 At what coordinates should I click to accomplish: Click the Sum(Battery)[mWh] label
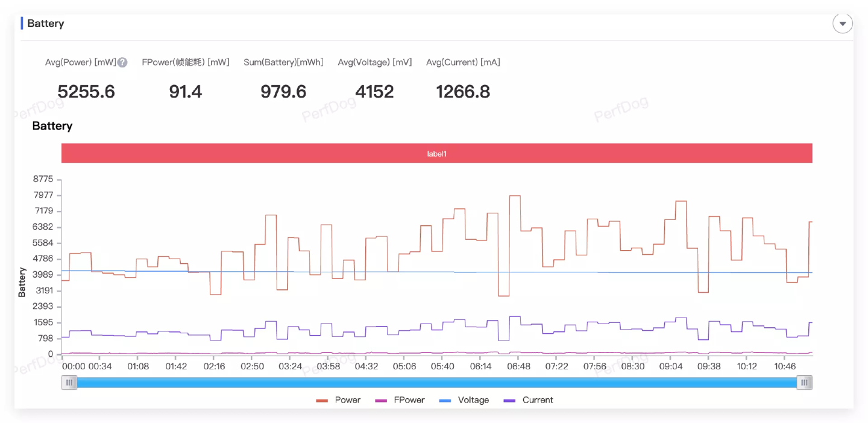tap(283, 62)
